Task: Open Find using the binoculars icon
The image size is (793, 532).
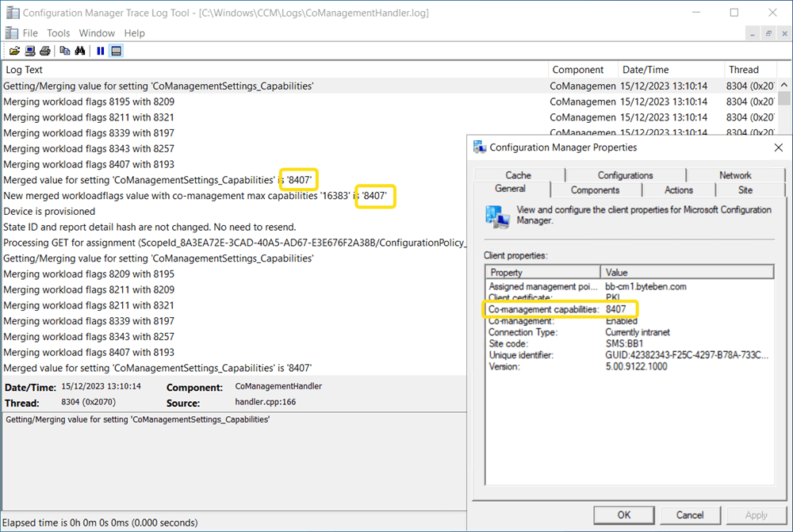Action: 80,51
